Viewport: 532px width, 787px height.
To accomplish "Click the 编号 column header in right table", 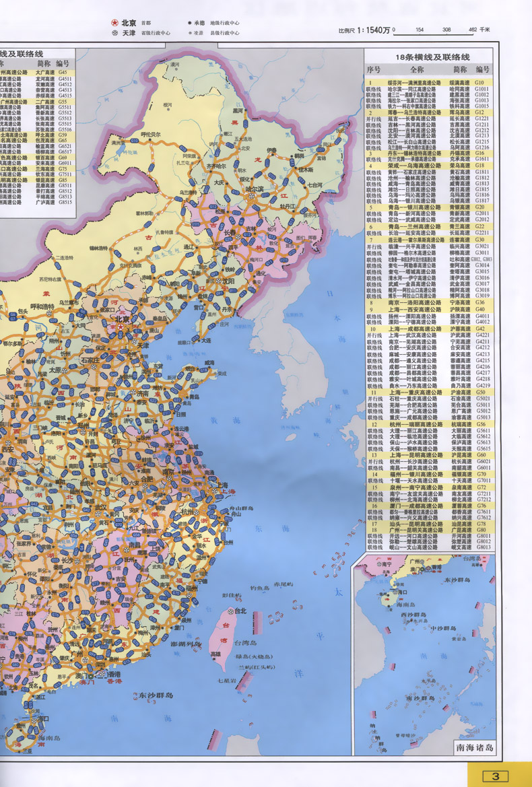I will pos(482,69).
